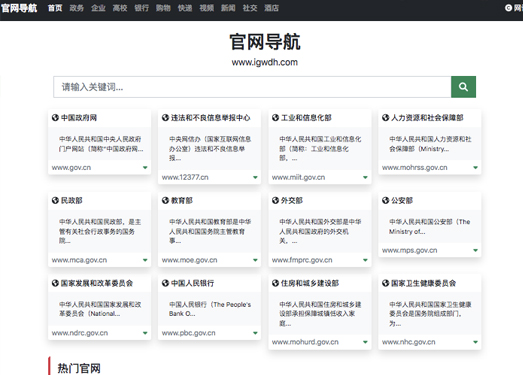Expand dropdown arrow next to www.miit.gov.cn
This screenshot has height=375, width=523.
(x=365, y=177)
